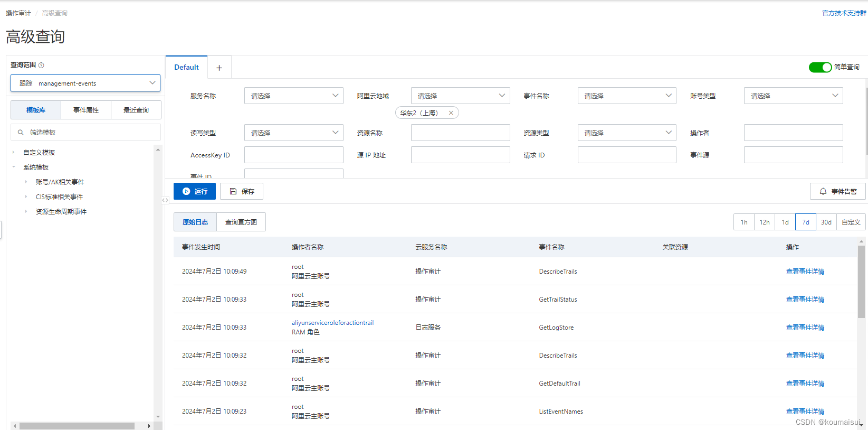Click the AccessKey ID input field
Viewport: 868px width, 430px height.
tap(294, 155)
